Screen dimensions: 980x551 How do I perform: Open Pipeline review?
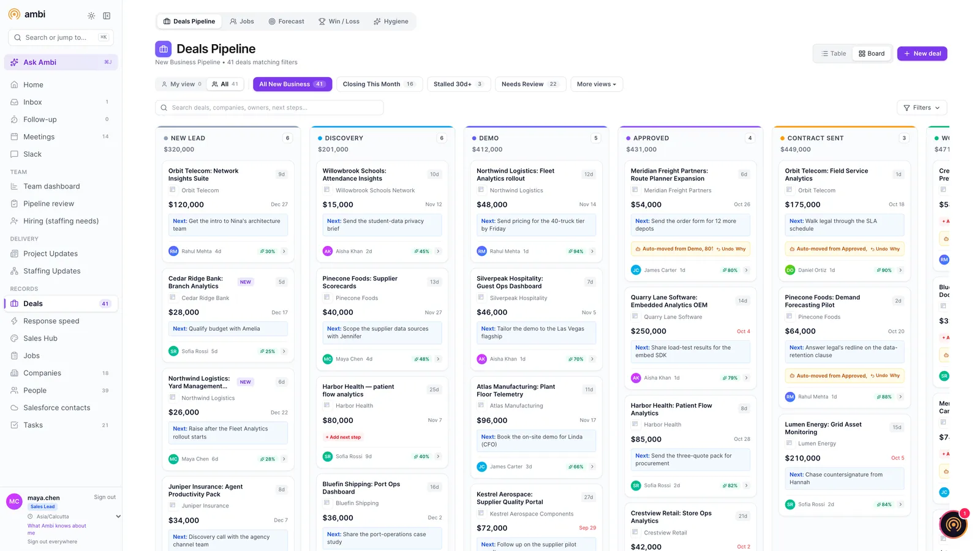61,204
